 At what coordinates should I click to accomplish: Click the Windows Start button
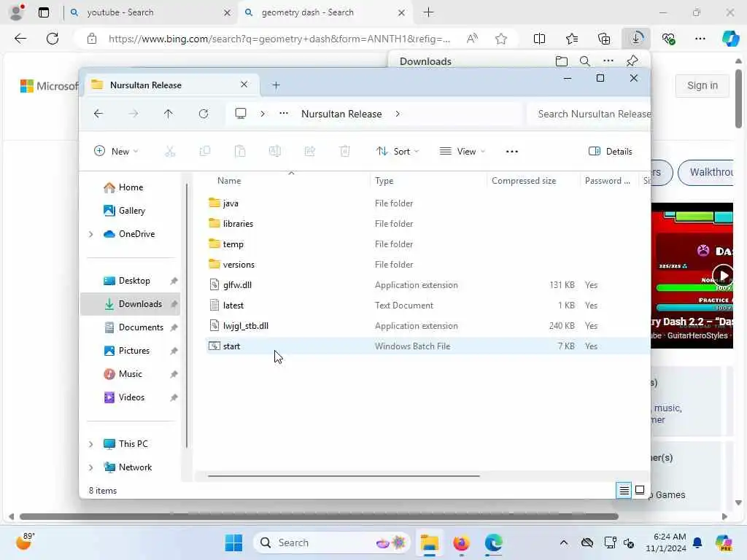(233, 542)
